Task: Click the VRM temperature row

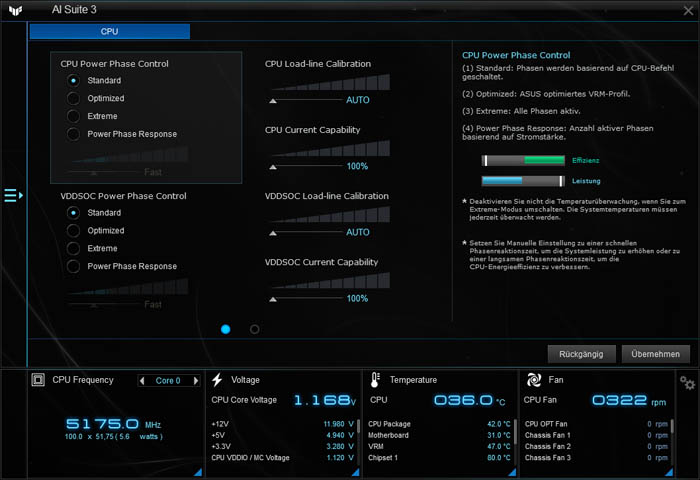Action: (439, 446)
